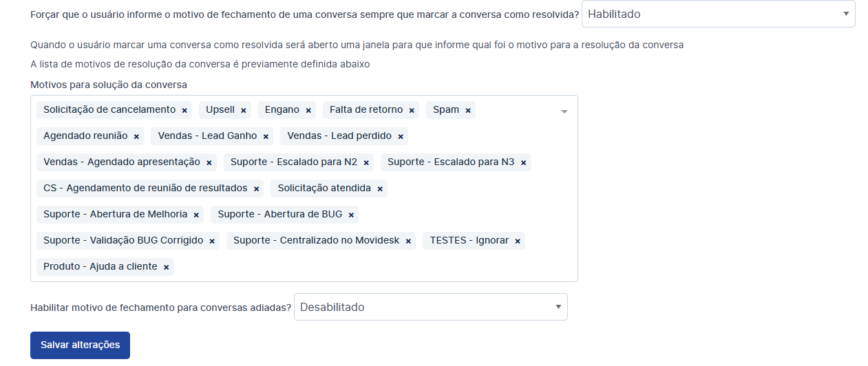Remove the 'Solicitação de cancelamento' tag
Viewport: 868px width, 366px height.
(x=184, y=111)
